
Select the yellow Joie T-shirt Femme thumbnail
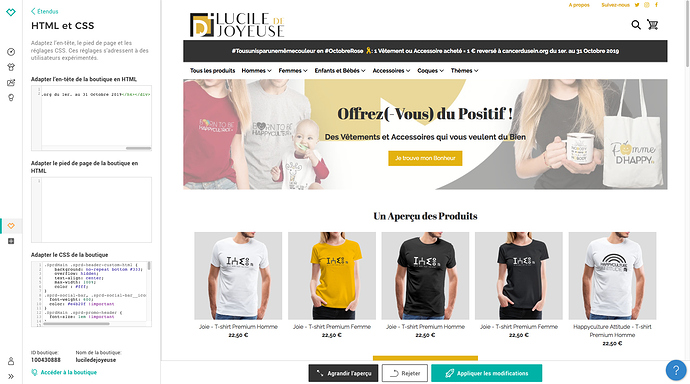tap(332, 276)
